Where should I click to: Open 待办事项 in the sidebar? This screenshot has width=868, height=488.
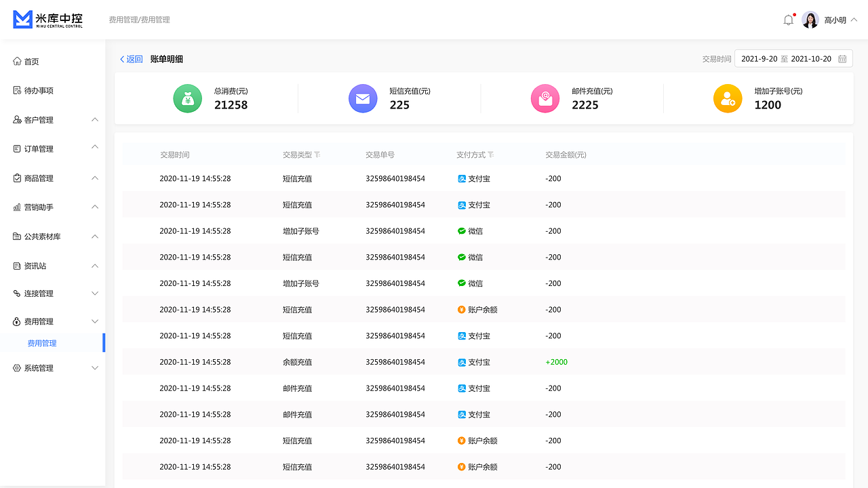(39, 91)
